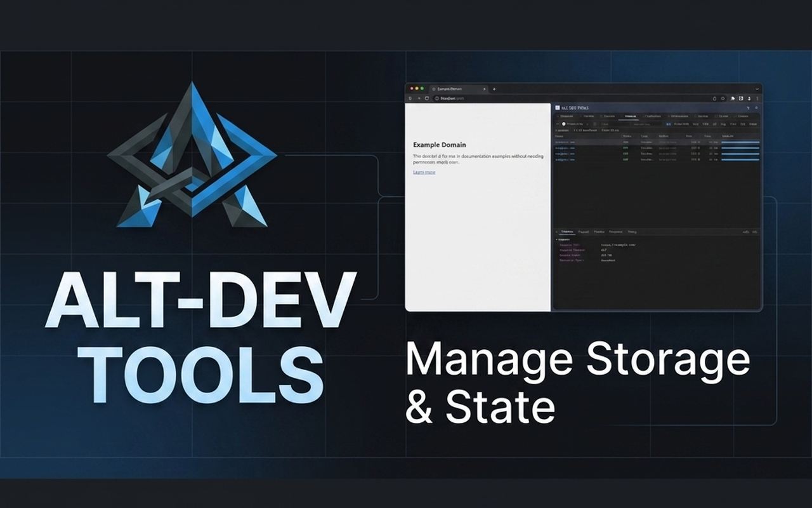
Task: Select the Example Domain page heading
Action: (439, 145)
